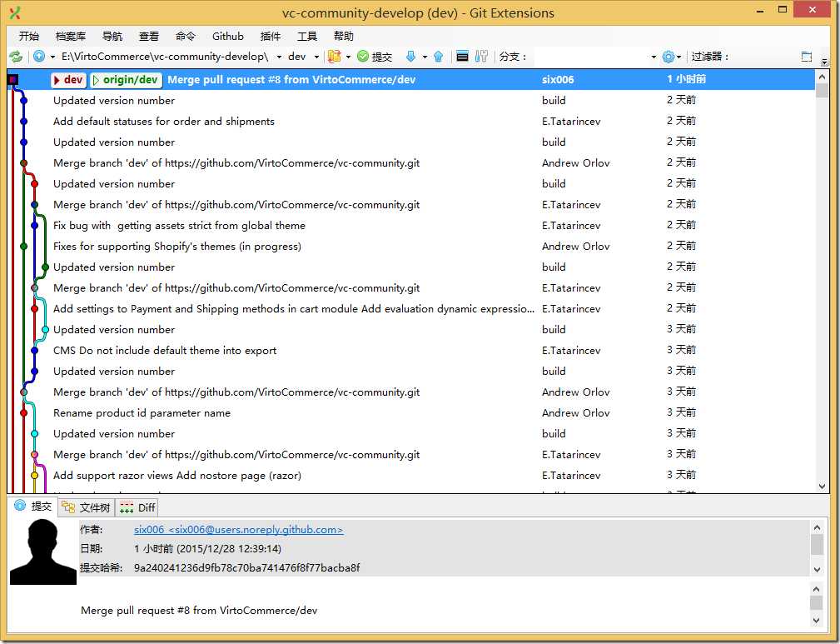Open the stash dropdown arrow
The width and height of the screenshot is (840, 644).
coord(348,57)
